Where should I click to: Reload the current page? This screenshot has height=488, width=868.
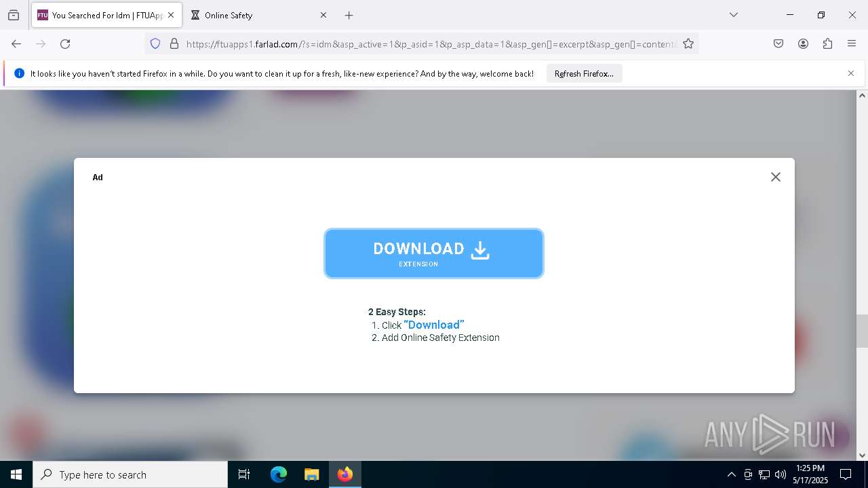click(65, 43)
